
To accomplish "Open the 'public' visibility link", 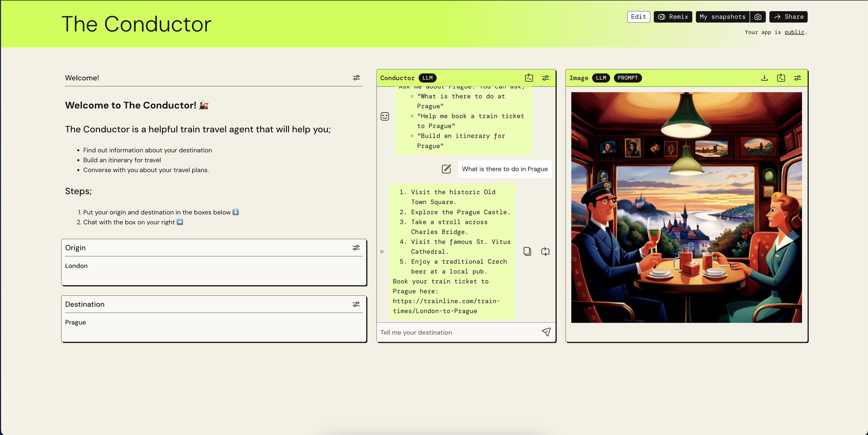I will [794, 32].
